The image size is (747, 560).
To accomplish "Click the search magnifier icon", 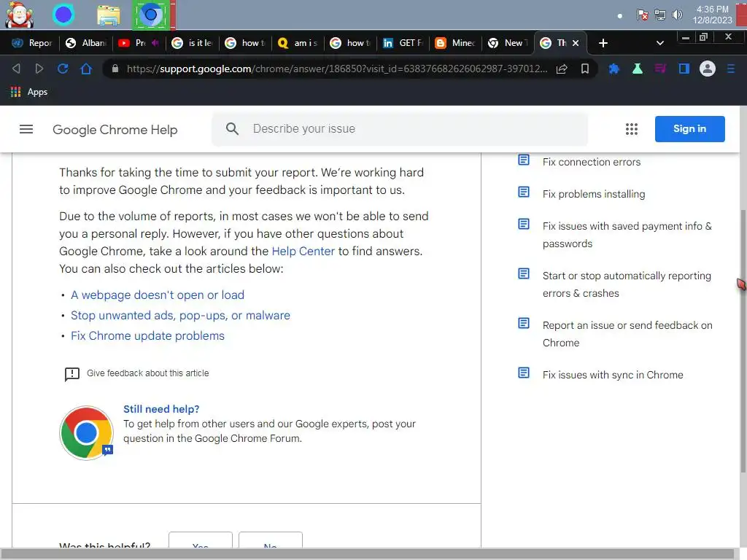I will pyautogui.click(x=232, y=128).
